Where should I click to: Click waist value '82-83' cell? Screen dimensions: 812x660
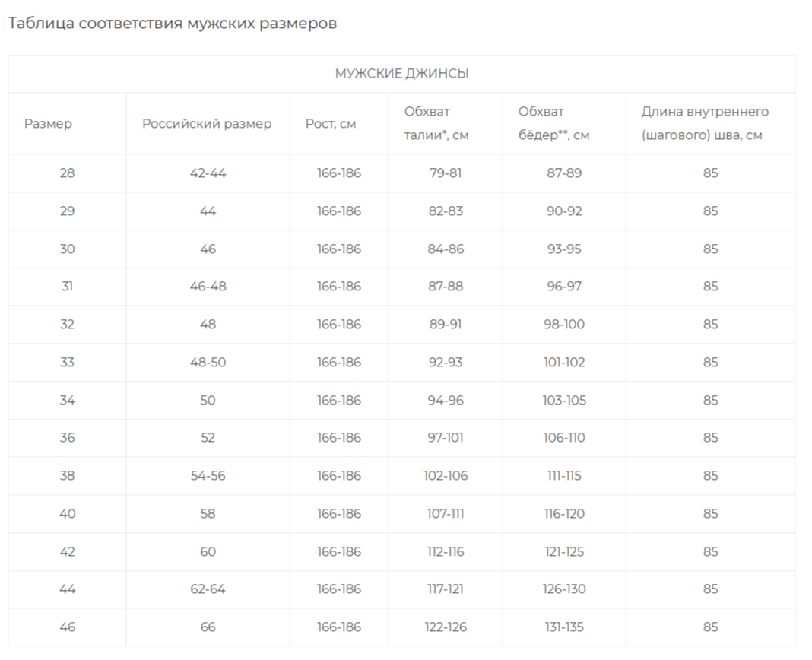click(x=445, y=211)
